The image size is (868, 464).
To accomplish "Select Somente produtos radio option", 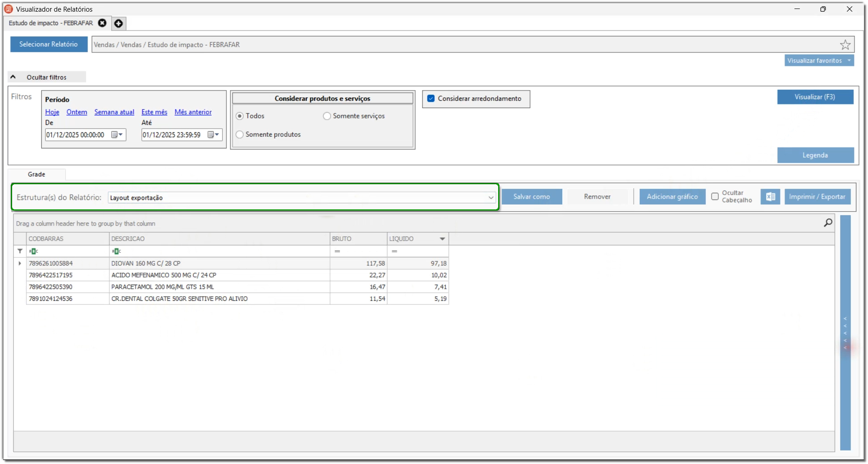I will coord(240,134).
